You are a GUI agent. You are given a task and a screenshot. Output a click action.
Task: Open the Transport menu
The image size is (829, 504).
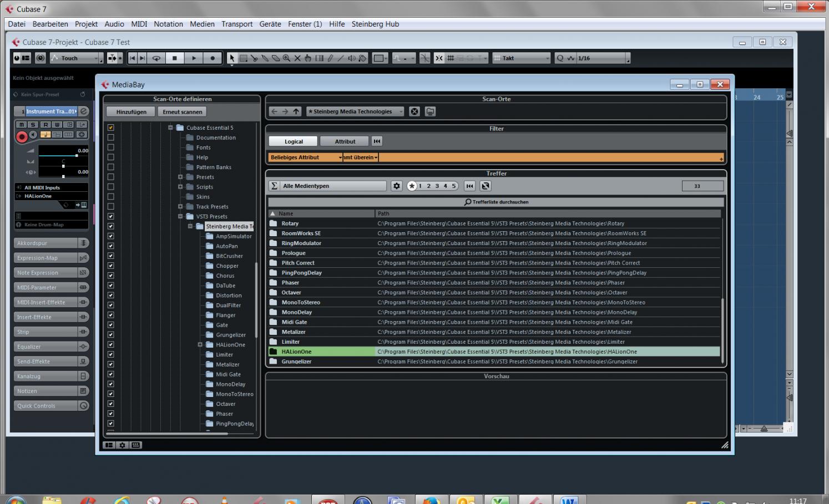(237, 24)
